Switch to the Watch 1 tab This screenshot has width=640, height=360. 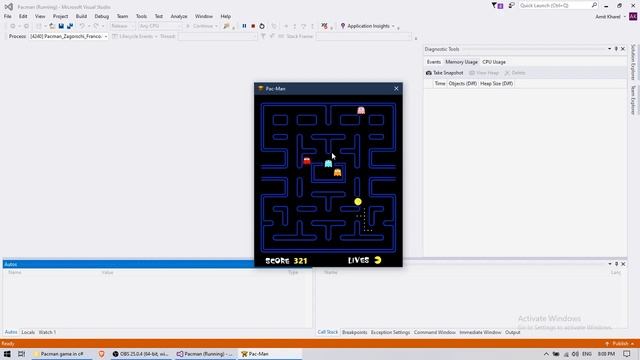pos(47,332)
